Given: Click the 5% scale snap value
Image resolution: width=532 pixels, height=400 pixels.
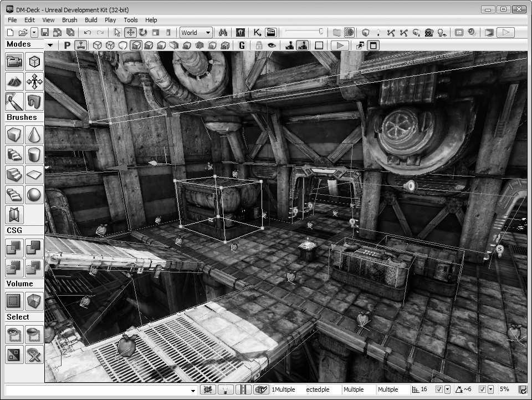Looking at the screenshot, I should tap(504, 389).
